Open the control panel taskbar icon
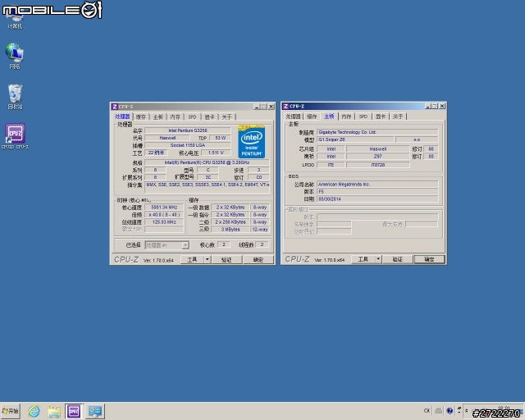Screen dimensions: 525x420 pos(95,411)
